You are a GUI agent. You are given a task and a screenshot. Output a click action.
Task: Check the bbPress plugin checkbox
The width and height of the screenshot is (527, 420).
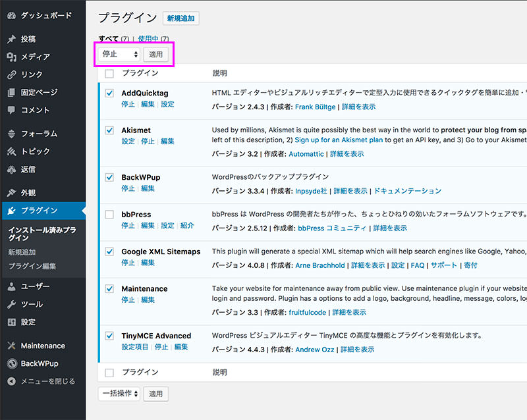click(x=111, y=213)
